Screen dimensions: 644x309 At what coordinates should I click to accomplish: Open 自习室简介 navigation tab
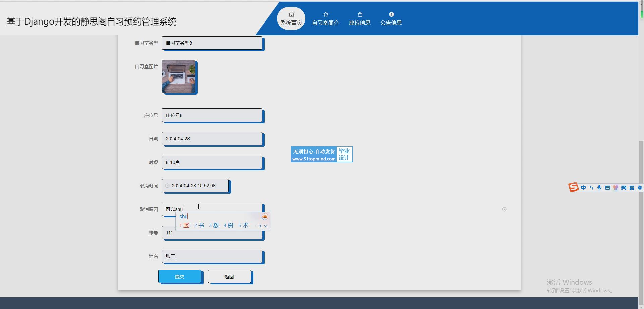[x=325, y=18]
